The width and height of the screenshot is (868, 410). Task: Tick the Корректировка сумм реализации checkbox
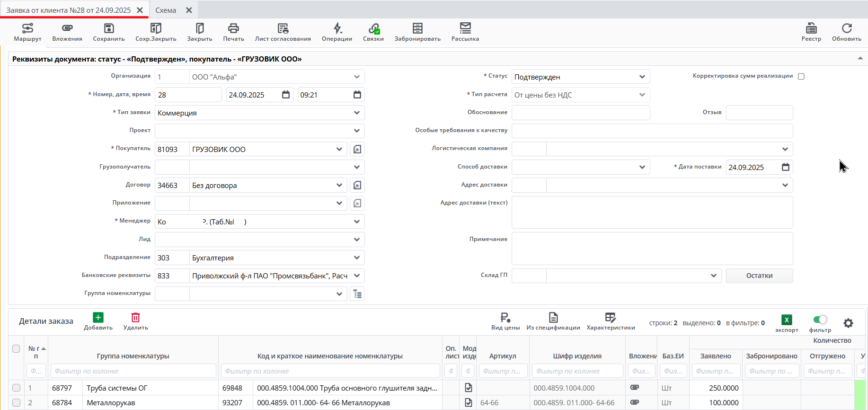point(801,76)
